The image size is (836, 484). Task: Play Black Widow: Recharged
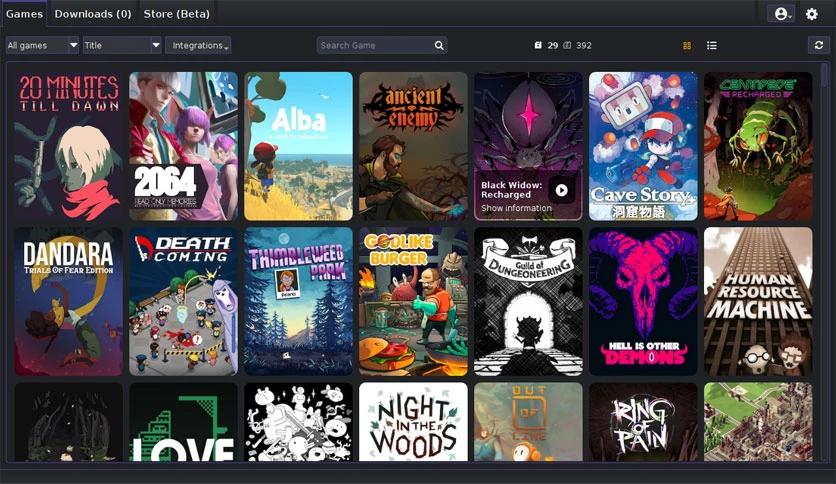point(561,190)
